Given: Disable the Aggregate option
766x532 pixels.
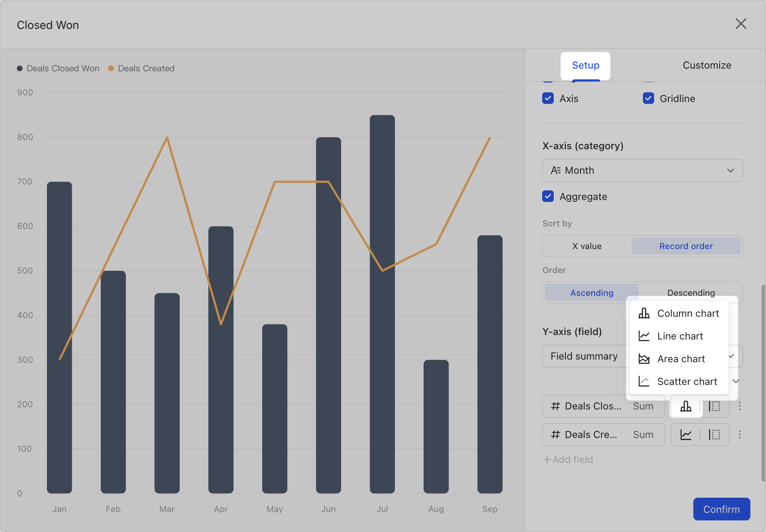Looking at the screenshot, I should click(548, 196).
